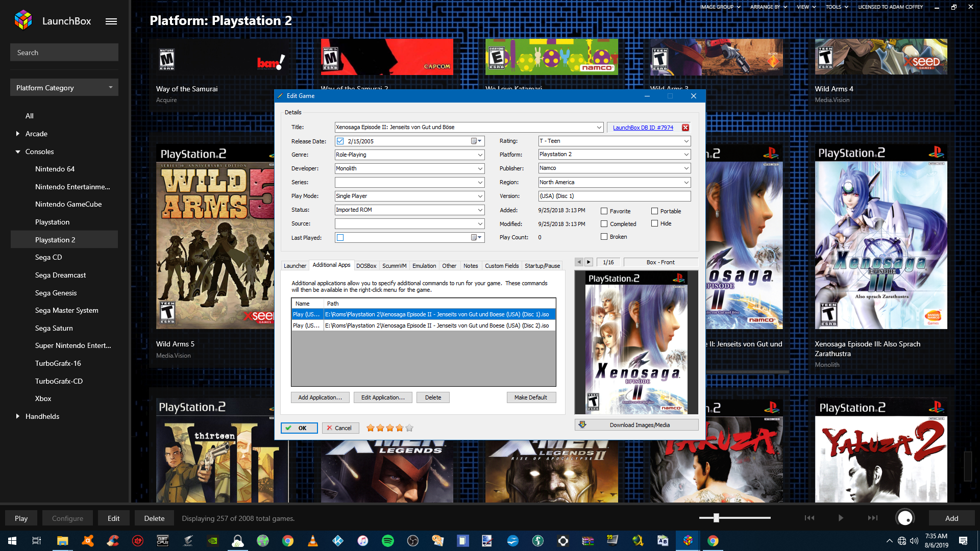This screenshot has height=551, width=980.
Task: Expand the Arcade tree node
Action: (x=18, y=134)
